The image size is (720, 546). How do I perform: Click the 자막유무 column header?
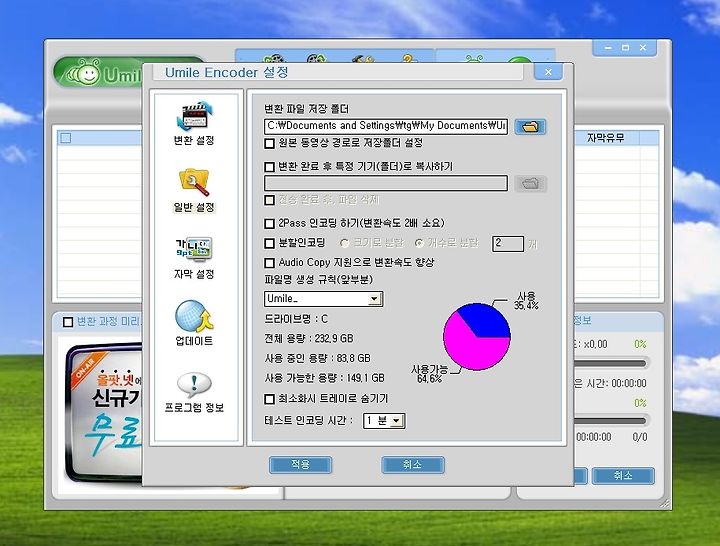[x=606, y=138]
